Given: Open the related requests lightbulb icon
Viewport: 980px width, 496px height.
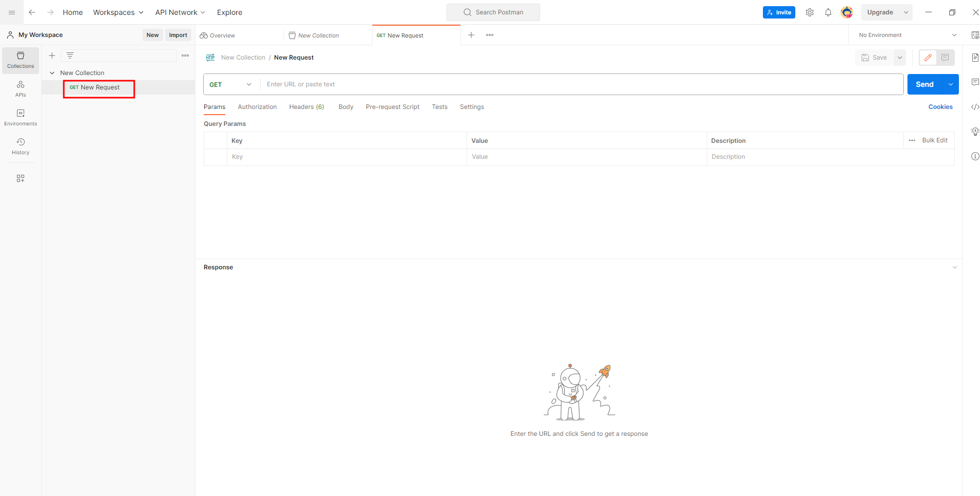Looking at the screenshot, I should tap(975, 132).
